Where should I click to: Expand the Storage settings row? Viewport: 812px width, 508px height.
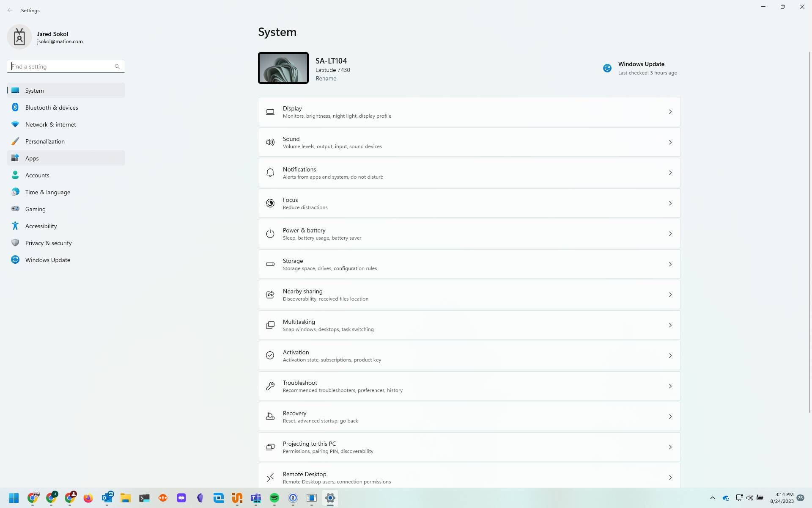coord(670,264)
